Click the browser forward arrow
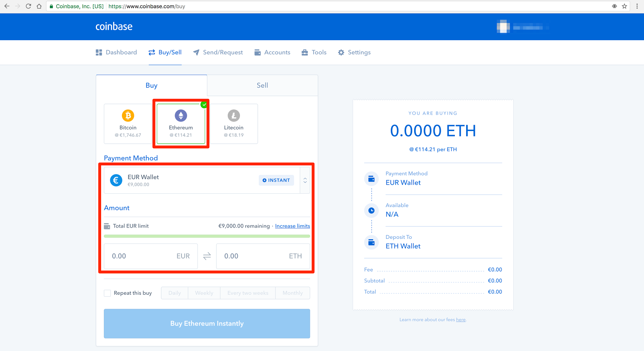The height and width of the screenshot is (351, 644). point(18,6)
